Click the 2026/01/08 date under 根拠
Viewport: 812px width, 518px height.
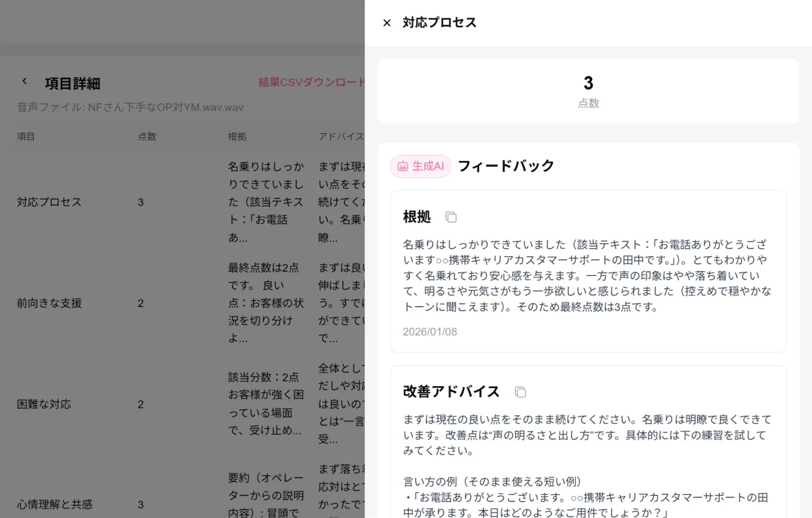click(430, 332)
